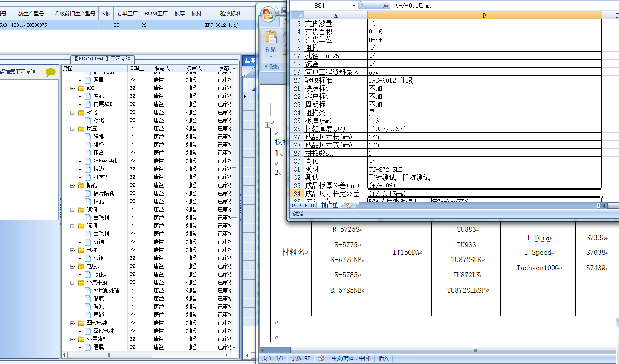The width and height of the screenshot is (619, 364).
Task: Click the insert new worksheet icon
Action: coord(349,205)
